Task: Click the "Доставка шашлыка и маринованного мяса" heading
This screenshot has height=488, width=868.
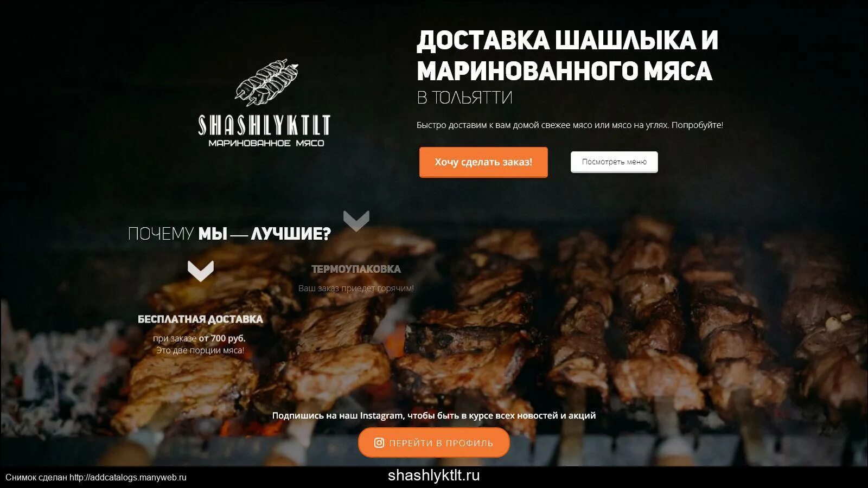Action: click(x=567, y=56)
